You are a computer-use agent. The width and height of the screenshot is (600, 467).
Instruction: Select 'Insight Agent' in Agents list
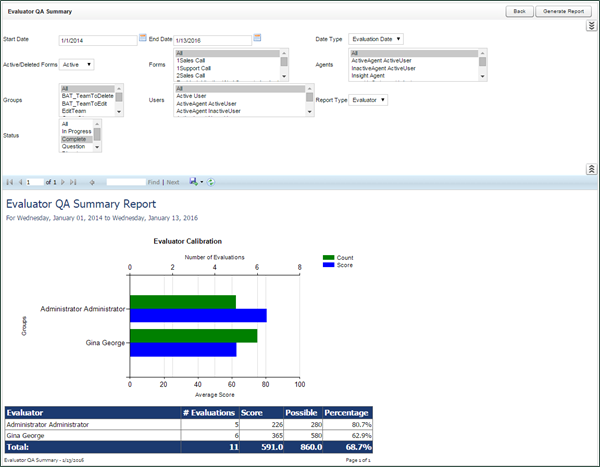pos(368,75)
